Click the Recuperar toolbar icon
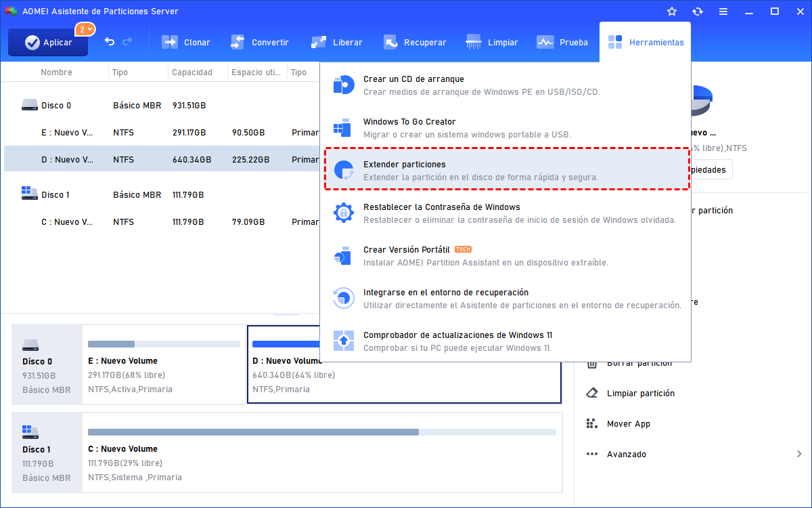Image resolution: width=812 pixels, height=508 pixels. (390, 42)
